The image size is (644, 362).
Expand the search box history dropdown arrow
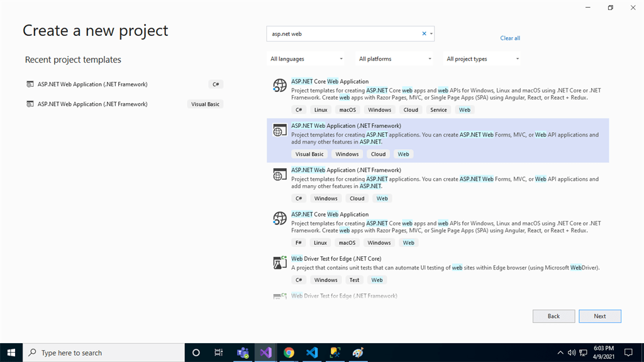click(x=431, y=34)
